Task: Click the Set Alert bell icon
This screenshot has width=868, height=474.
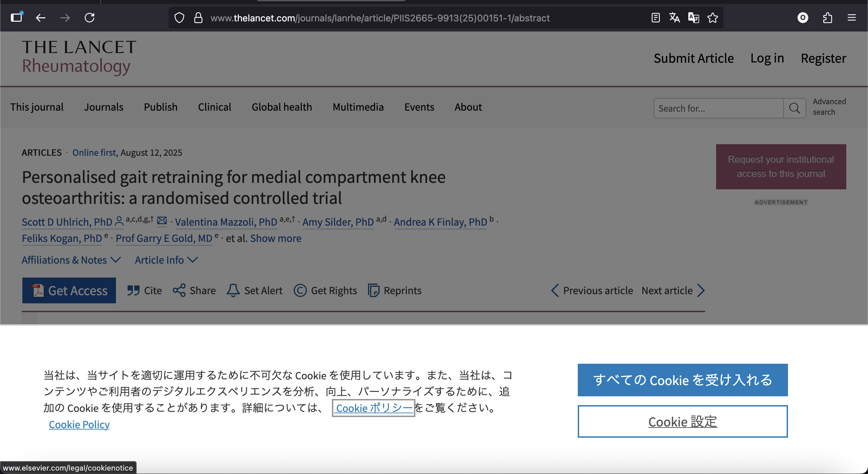Action: [233, 290]
